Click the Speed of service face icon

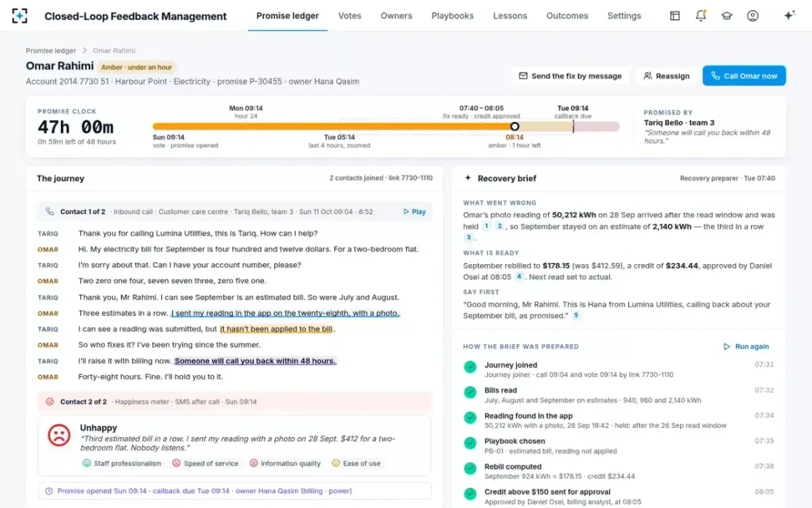tap(177, 463)
